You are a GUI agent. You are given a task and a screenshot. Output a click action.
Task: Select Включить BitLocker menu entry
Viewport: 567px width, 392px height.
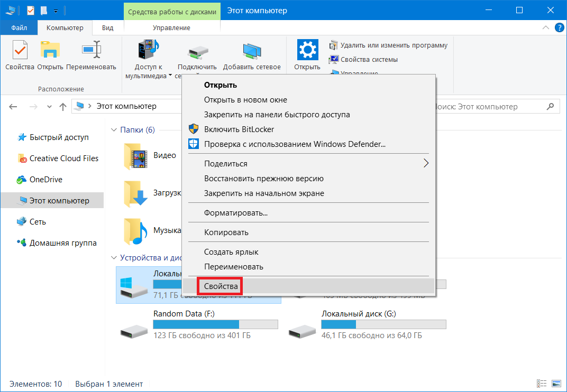point(308,129)
